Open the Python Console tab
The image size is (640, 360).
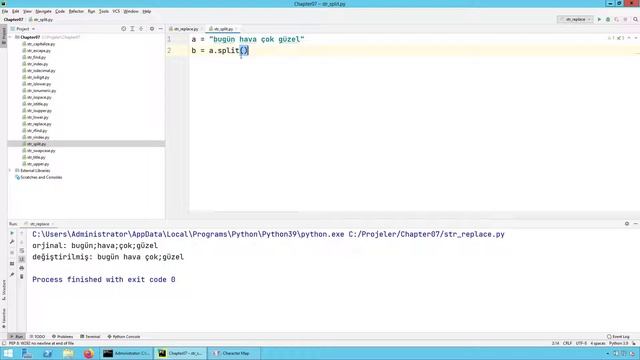point(124,337)
